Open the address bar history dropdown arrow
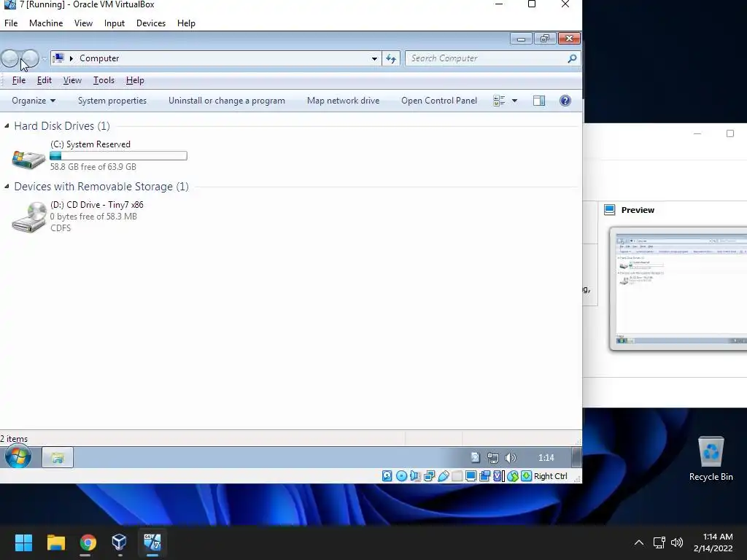 [374, 58]
